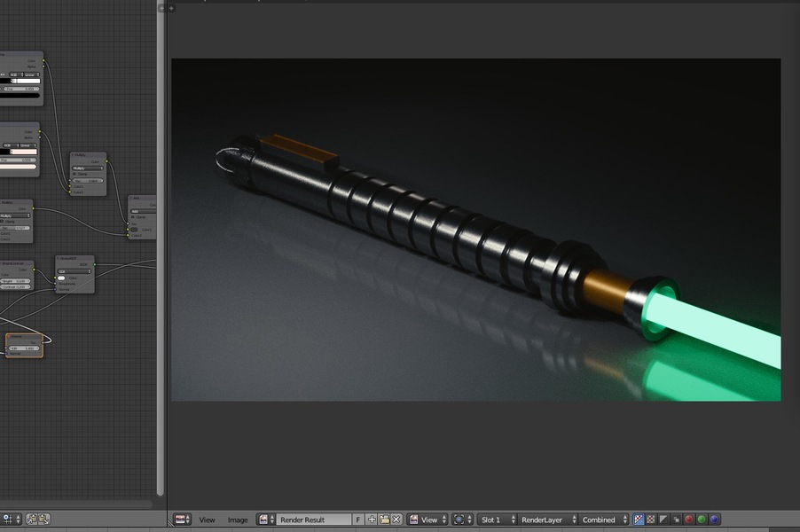Screen dimensions: 800x532
Task: Adjust Contrast value on Bright/Contrast node
Action: [x=15, y=287]
